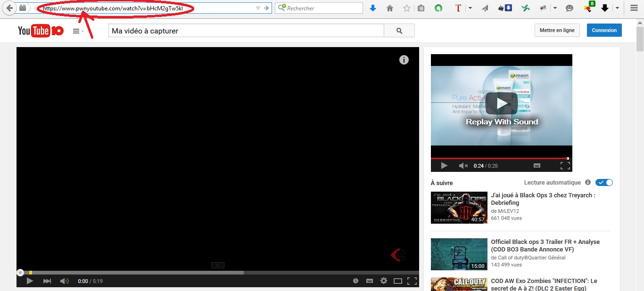Toggle subtitles in main video player
644x291 pixels.
(x=370, y=281)
